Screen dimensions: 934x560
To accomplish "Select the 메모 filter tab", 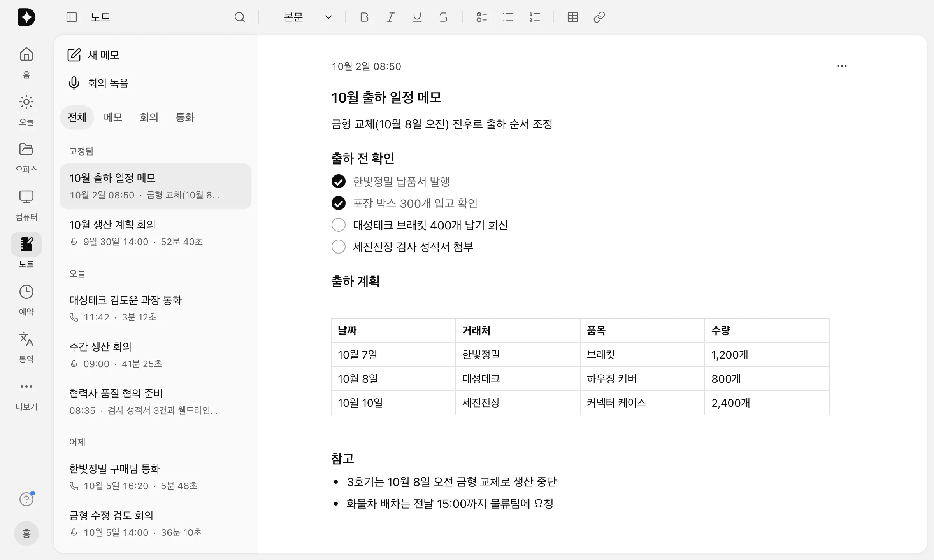I will click(x=113, y=117).
